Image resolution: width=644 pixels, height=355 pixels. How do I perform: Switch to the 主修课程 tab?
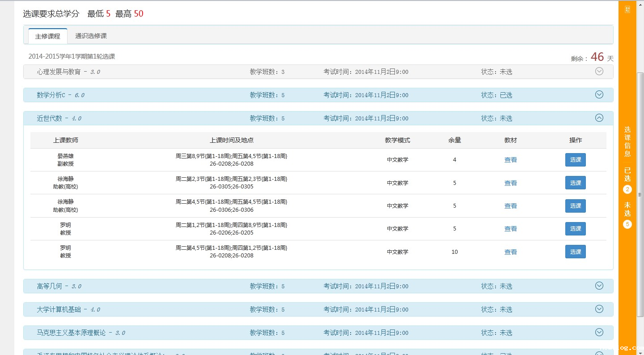(48, 36)
